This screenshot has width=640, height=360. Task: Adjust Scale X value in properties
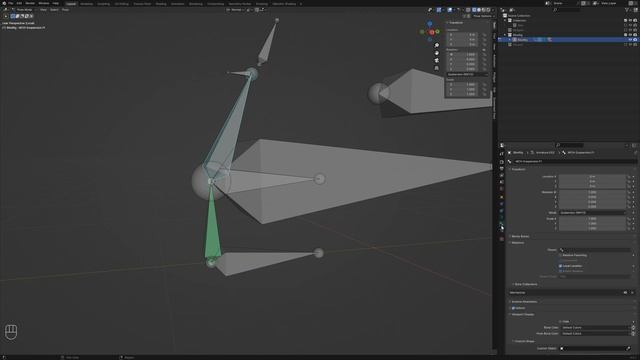[592, 219]
